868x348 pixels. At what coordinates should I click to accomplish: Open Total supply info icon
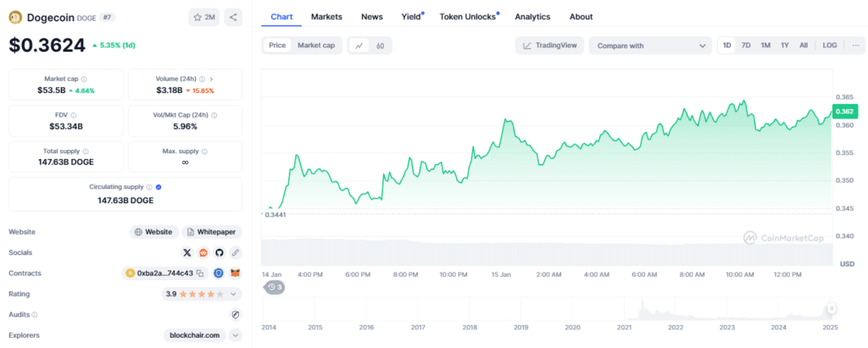click(86, 152)
